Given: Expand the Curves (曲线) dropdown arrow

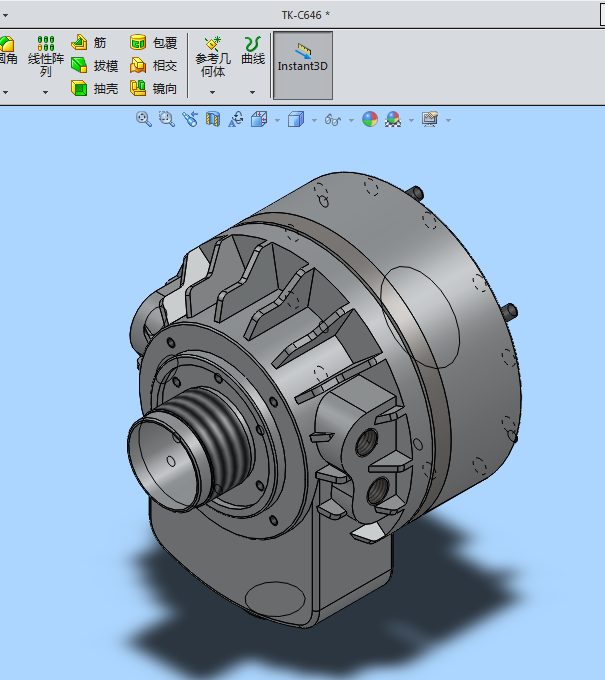Looking at the screenshot, I should click(252, 92).
